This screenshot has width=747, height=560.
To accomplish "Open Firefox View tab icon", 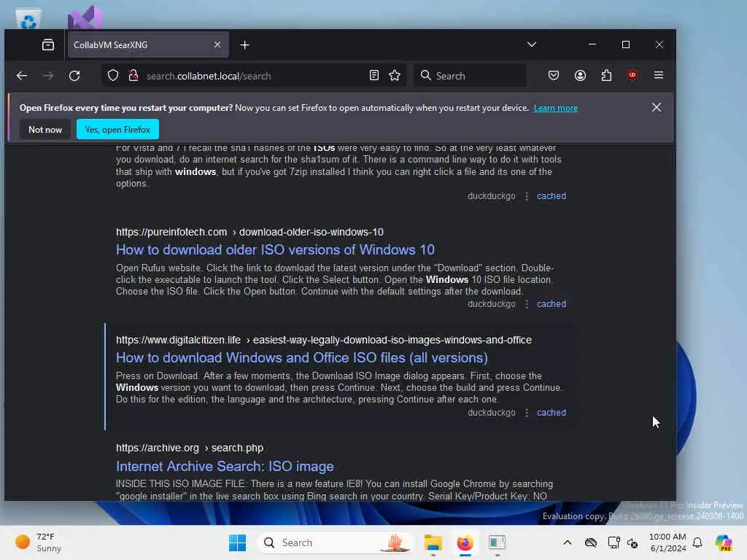I will point(48,44).
